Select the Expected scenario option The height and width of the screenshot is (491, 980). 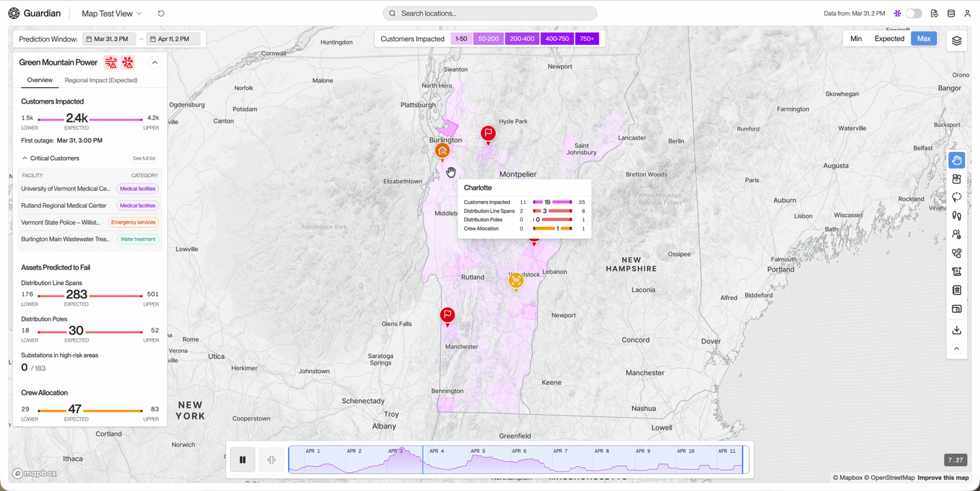click(889, 39)
